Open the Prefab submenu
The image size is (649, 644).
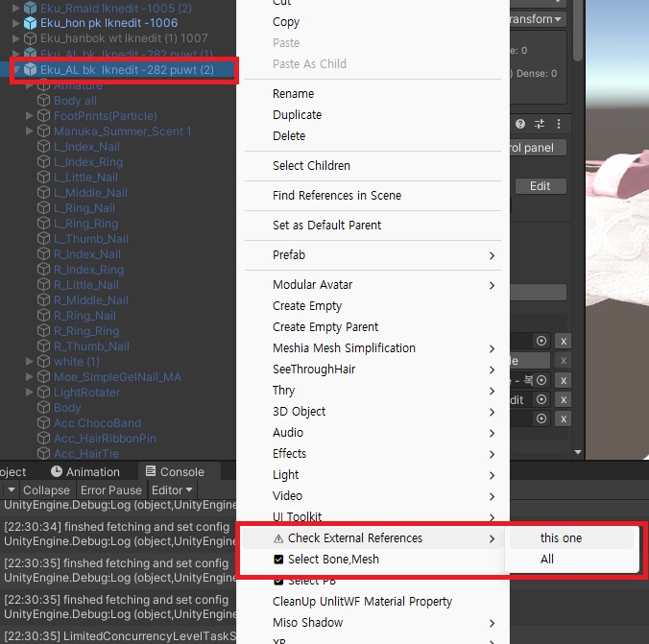point(373,255)
